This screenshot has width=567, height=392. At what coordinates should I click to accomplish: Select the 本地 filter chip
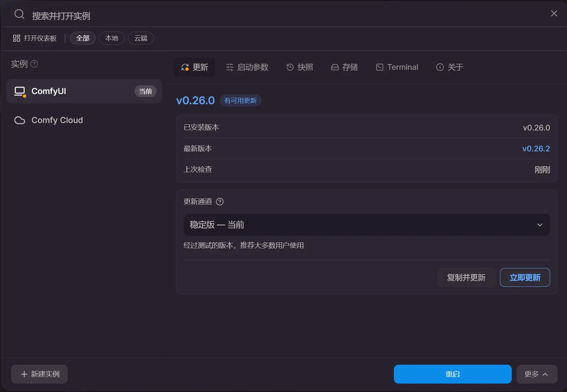pos(112,38)
